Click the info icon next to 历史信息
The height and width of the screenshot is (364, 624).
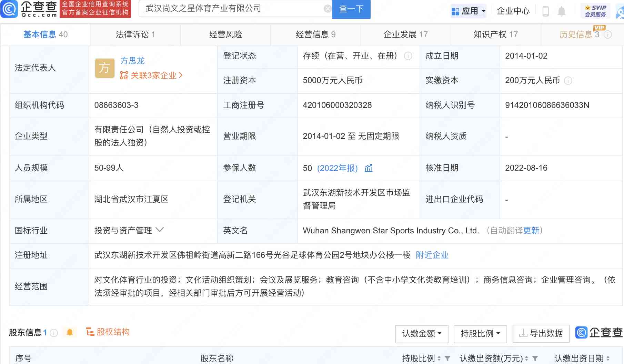click(x=608, y=34)
